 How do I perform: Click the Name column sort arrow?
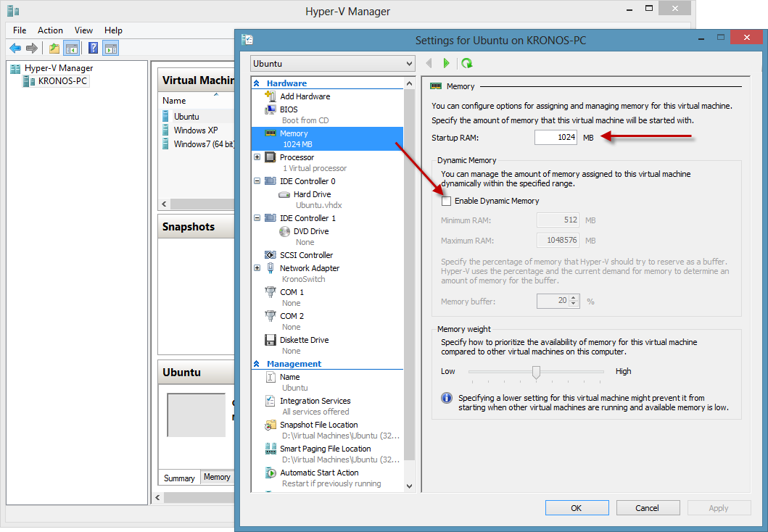pos(216,94)
